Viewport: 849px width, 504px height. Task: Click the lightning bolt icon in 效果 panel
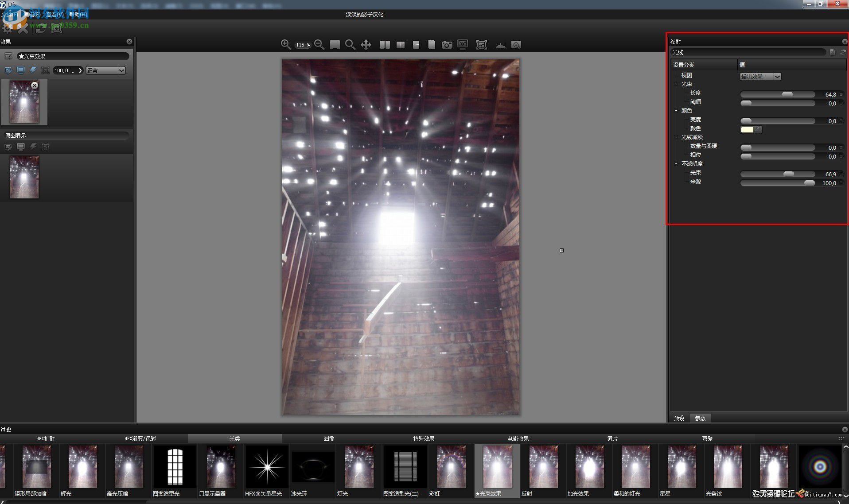click(x=33, y=70)
